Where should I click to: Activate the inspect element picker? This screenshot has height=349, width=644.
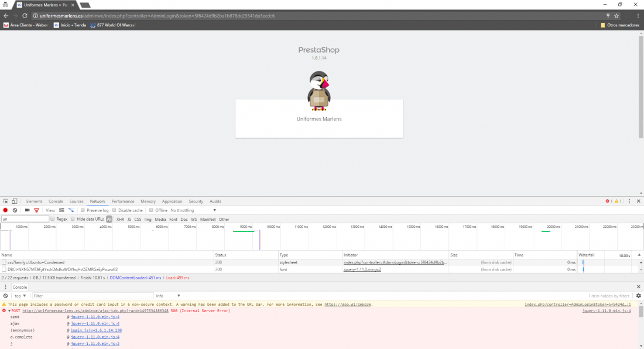pyautogui.click(x=5, y=201)
